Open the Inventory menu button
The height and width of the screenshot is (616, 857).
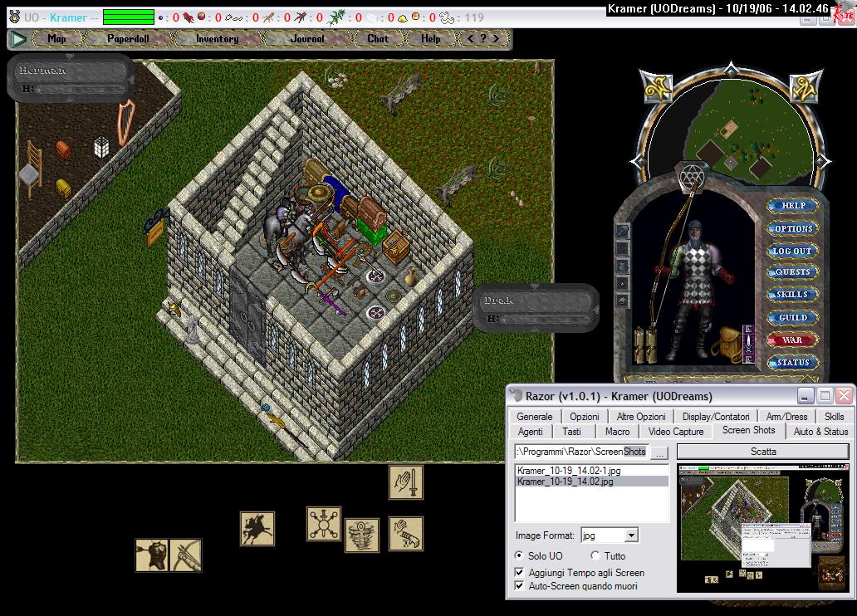(217, 39)
